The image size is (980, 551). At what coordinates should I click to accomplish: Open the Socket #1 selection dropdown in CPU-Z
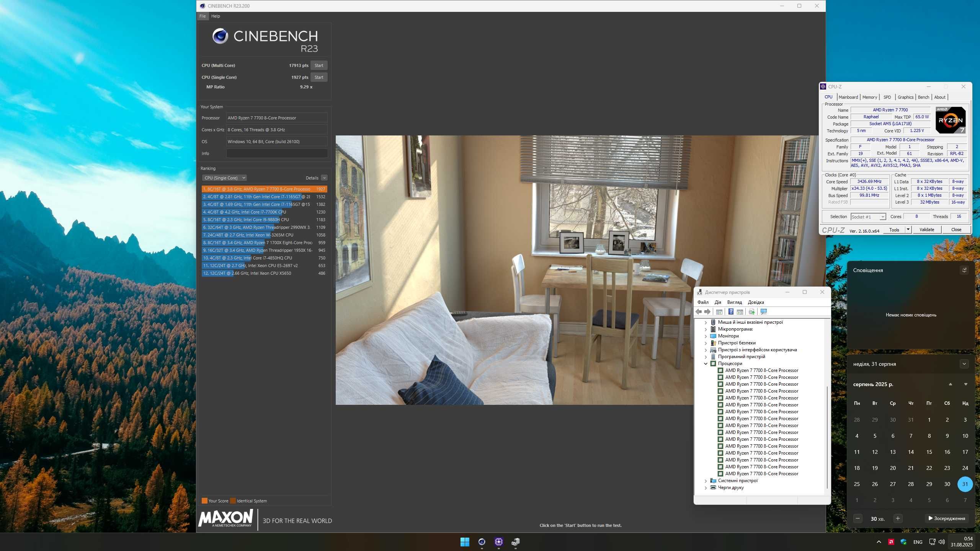(868, 217)
